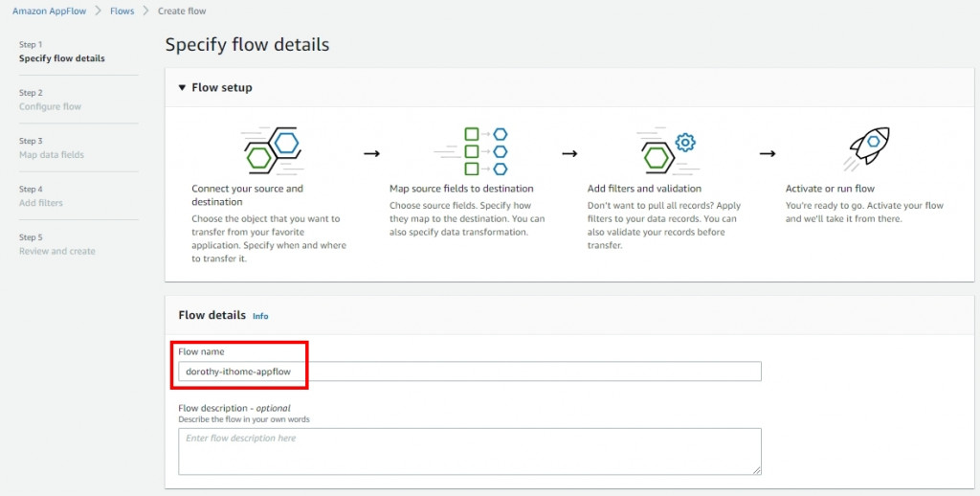Click the Map source fields to destination heading
This screenshot has width=980, height=496.
click(461, 189)
